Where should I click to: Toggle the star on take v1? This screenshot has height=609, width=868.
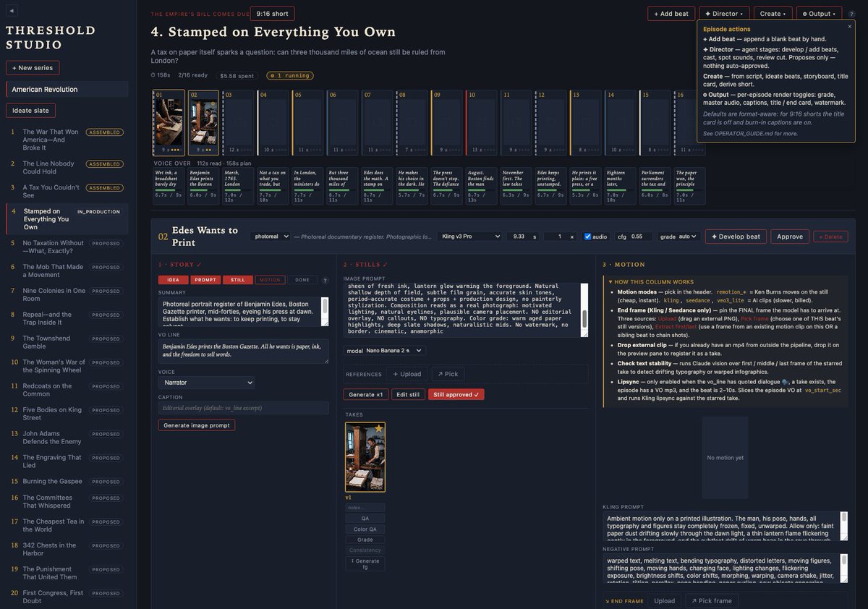[x=379, y=430]
